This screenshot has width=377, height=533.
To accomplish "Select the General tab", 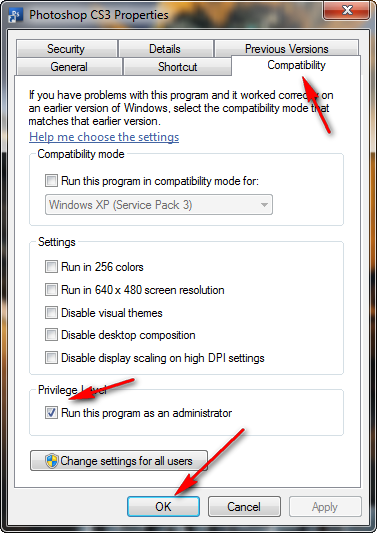I will [69, 67].
